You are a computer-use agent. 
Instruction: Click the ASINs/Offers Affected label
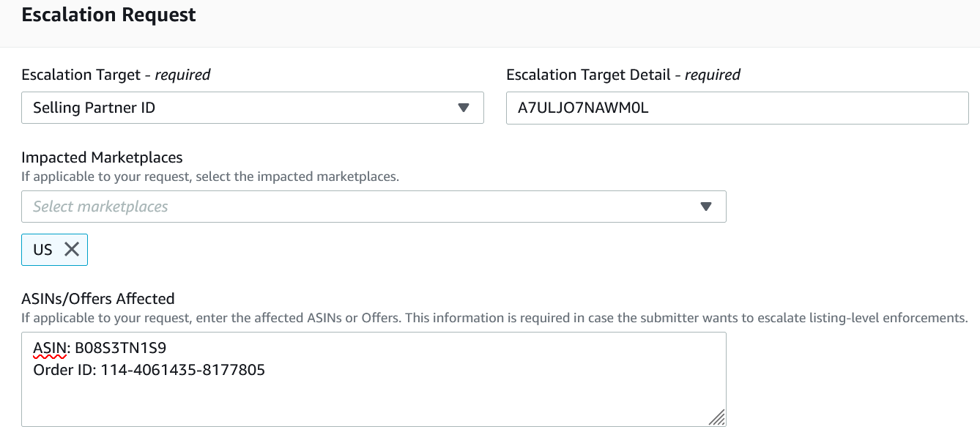(98, 299)
